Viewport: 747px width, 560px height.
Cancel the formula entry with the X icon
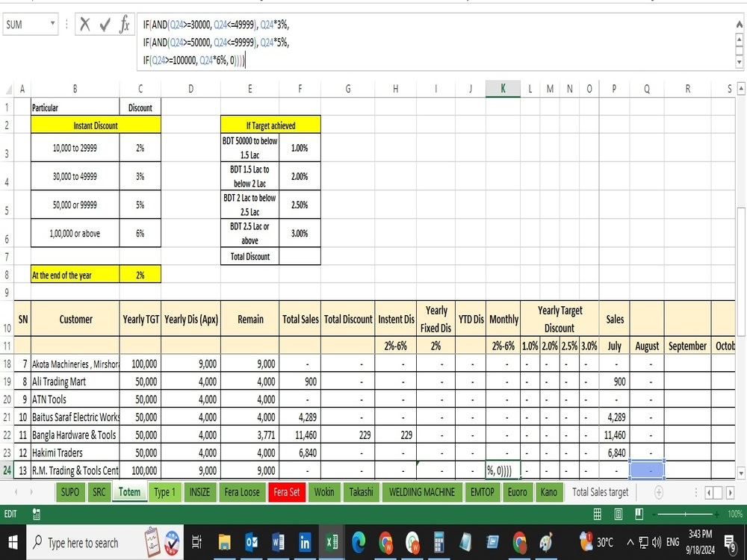(85, 25)
